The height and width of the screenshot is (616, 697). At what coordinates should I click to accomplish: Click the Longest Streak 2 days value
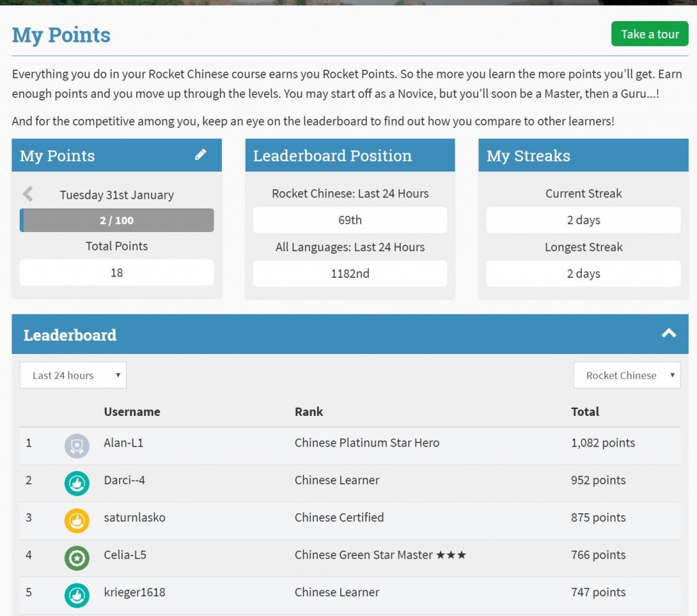[583, 274]
